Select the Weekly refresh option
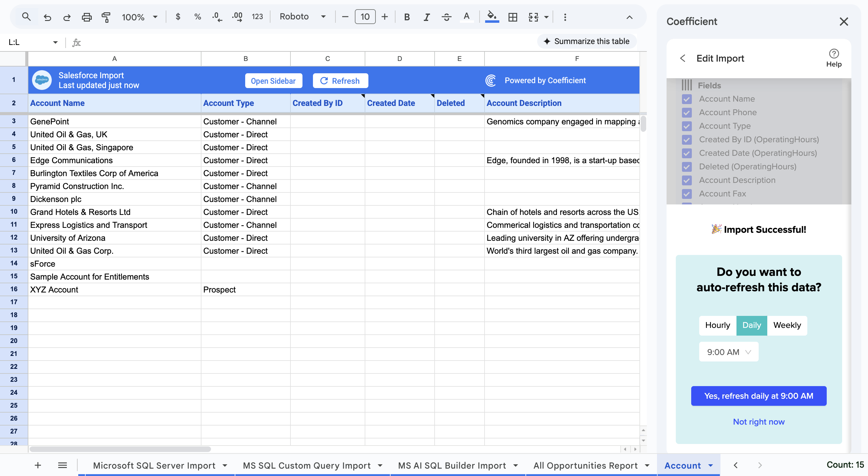The width and height of the screenshot is (868, 476). [787, 325]
